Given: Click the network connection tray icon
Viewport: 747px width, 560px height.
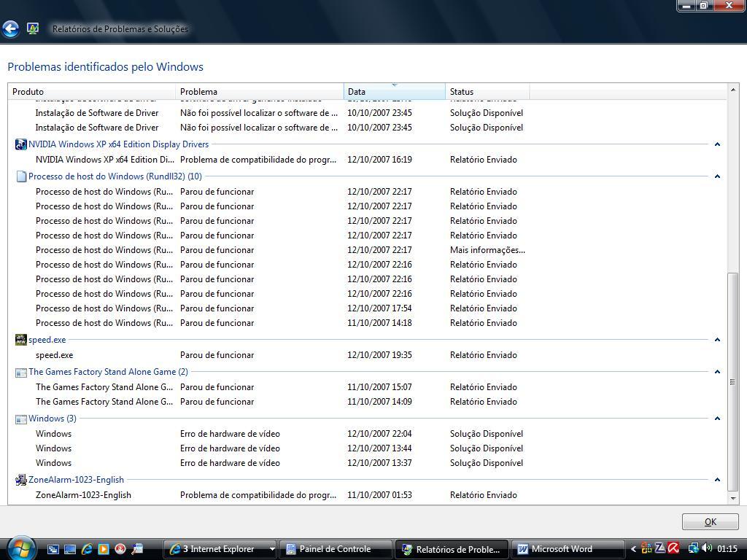Looking at the screenshot, I should tap(694, 548).
